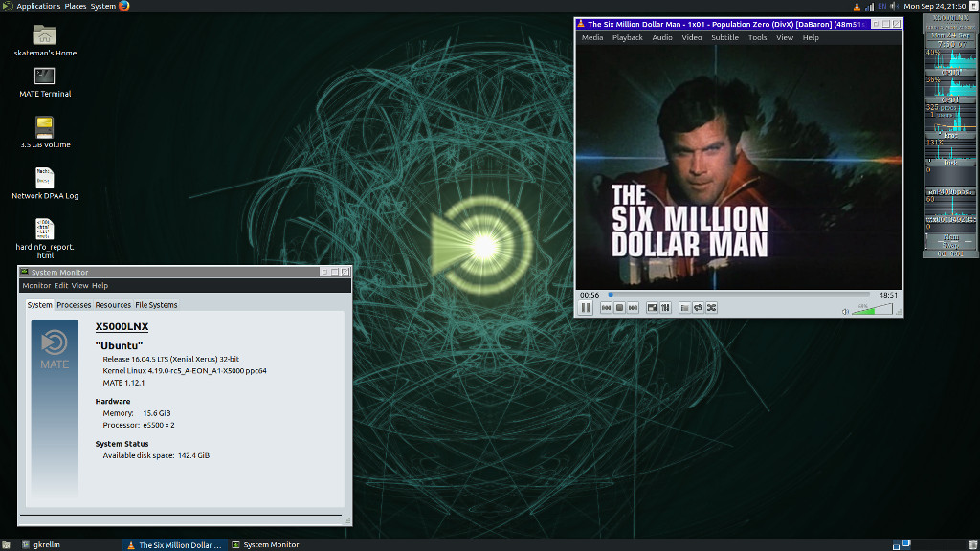Click the Memory 15.6 GiB value
Image resolution: width=980 pixels, height=551 pixels.
tap(156, 413)
